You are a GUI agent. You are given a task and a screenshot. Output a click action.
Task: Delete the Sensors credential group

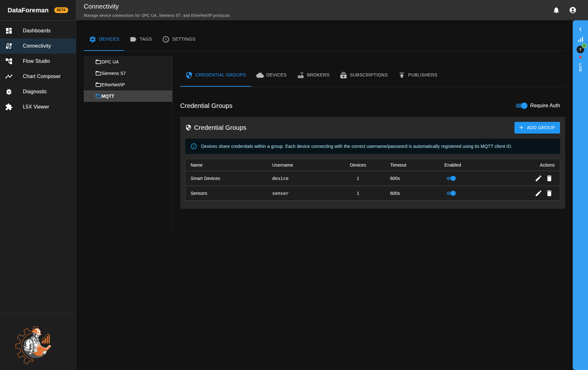click(549, 193)
